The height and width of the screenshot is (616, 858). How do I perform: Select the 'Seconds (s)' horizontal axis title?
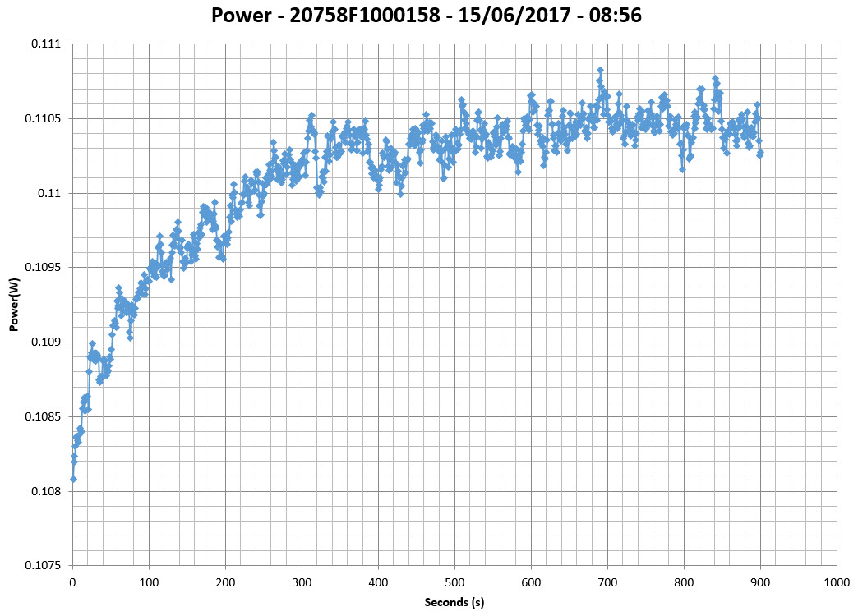click(454, 602)
